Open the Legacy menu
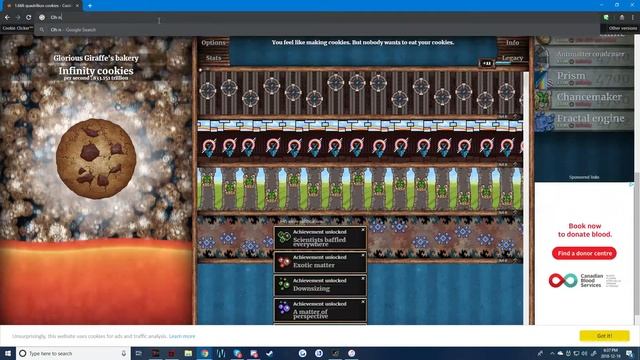Image resolution: width=640 pixels, height=360 pixels. (513, 58)
